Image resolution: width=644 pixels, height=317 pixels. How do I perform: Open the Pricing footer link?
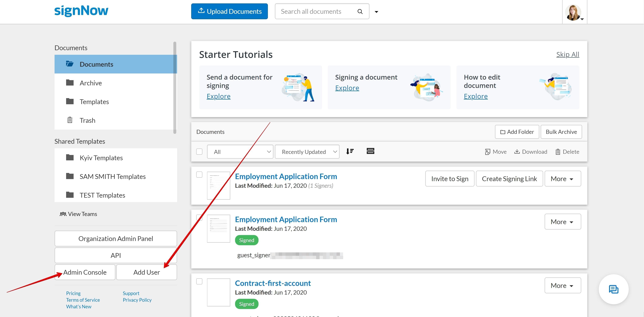(x=73, y=293)
